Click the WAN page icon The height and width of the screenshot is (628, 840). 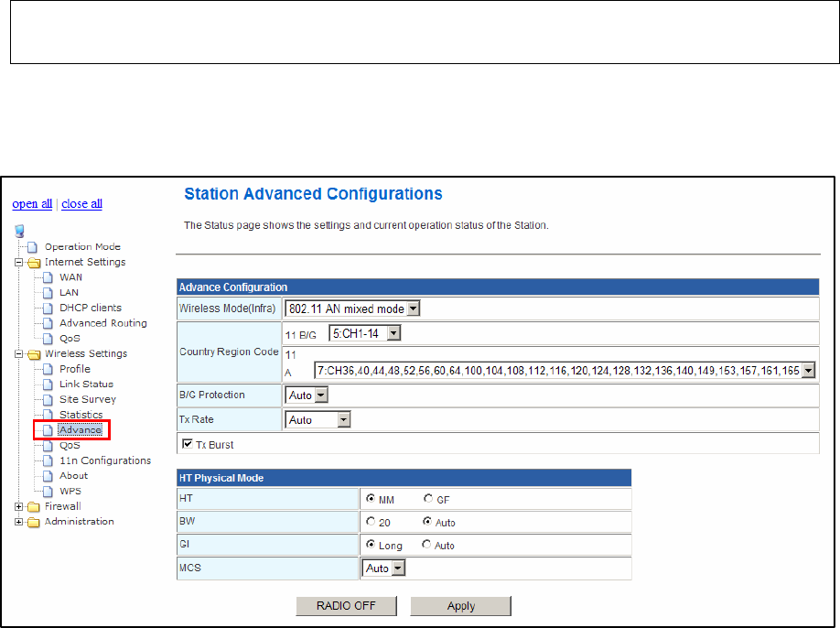(x=48, y=277)
